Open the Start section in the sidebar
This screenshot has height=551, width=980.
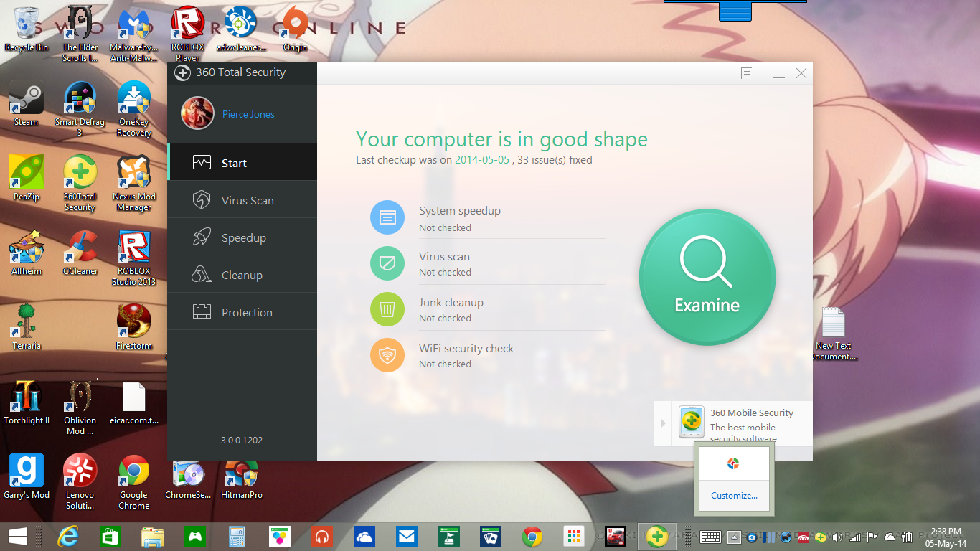coord(242,163)
